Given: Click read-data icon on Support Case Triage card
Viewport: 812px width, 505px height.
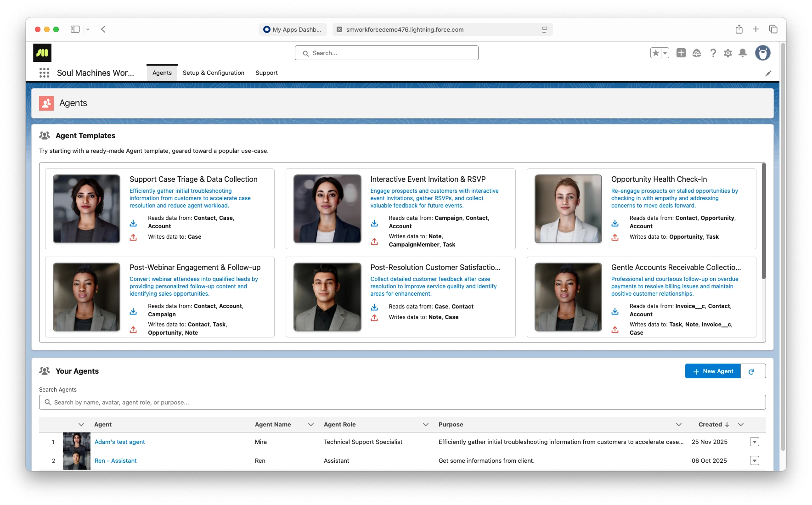Looking at the screenshot, I should [133, 223].
